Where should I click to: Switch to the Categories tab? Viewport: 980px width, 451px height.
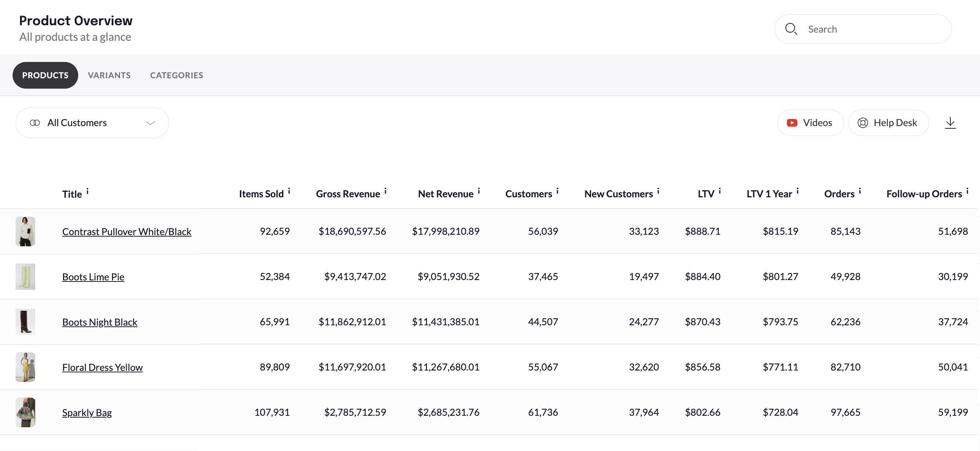(x=176, y=75)
